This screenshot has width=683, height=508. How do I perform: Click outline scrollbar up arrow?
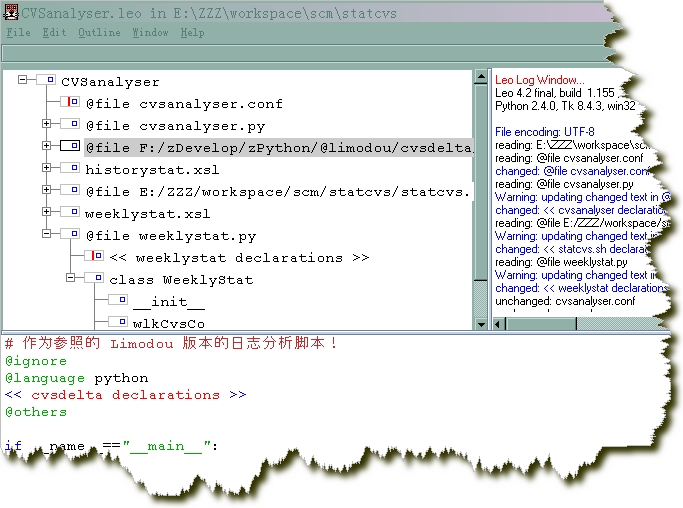tap(481, 77)
